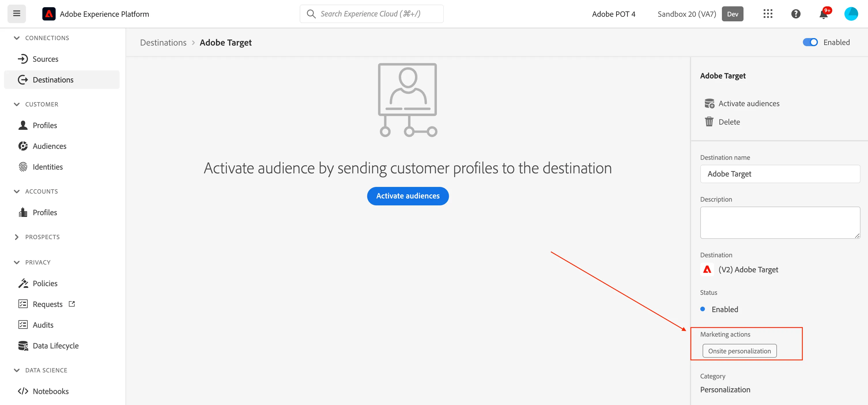Click Delete in the right panel
Image resolution: width=868 pixels, height=405 pixels.
coord(729,122)
